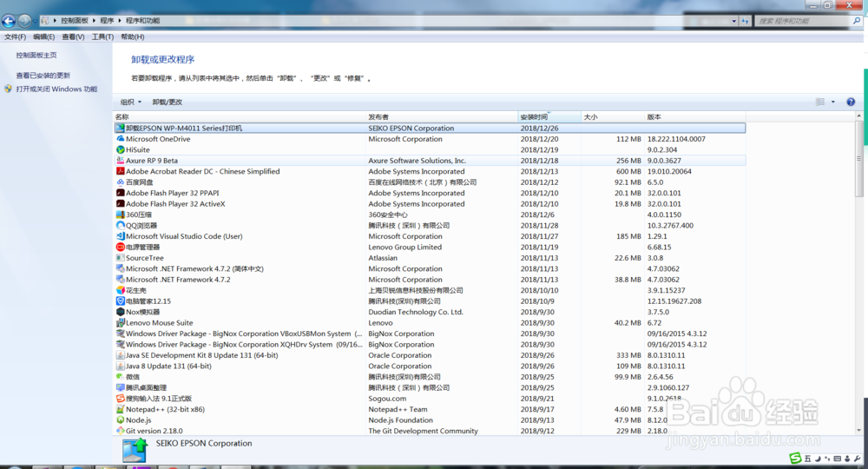Open 打开或关闭 Windows 功能 link
This screenshot has width=868, height=469.
point(56,89)
